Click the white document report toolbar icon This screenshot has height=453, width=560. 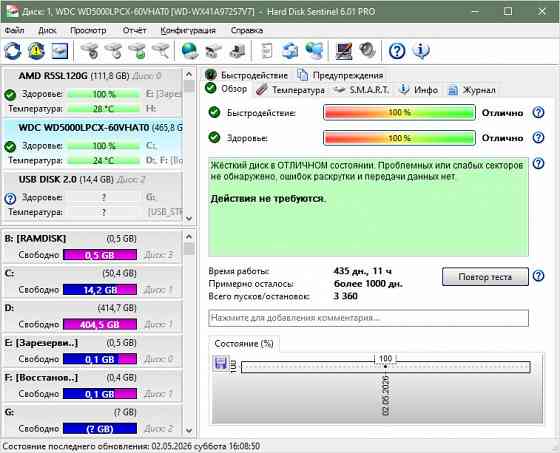click(267, 50)
